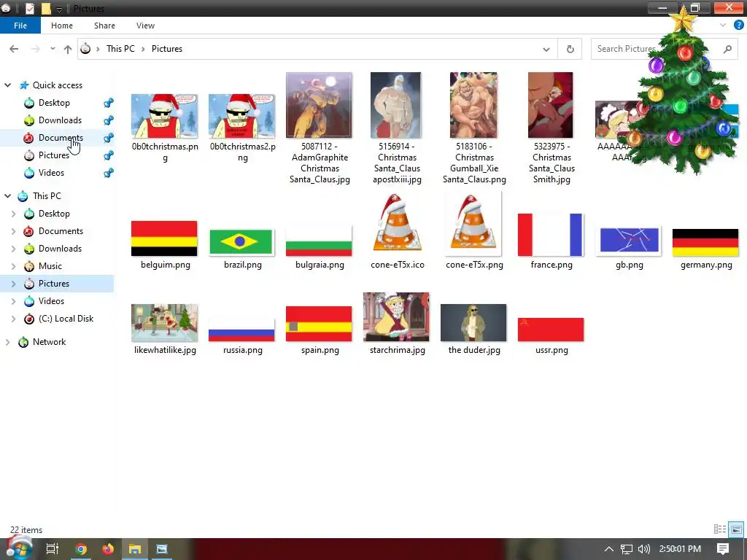Click the search magnifier icon
Image resolution: width=747 pixels, height=560 pixels.
point(727,49)
